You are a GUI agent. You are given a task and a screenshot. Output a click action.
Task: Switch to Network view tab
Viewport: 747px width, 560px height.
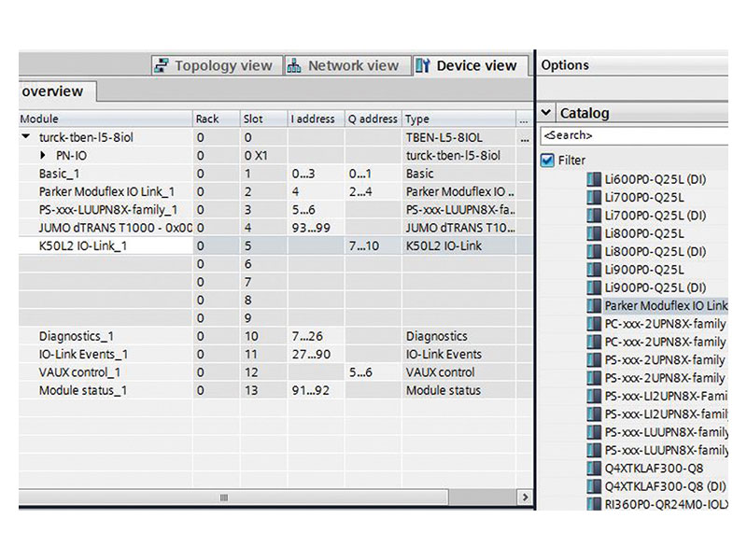tap(346, 65)
